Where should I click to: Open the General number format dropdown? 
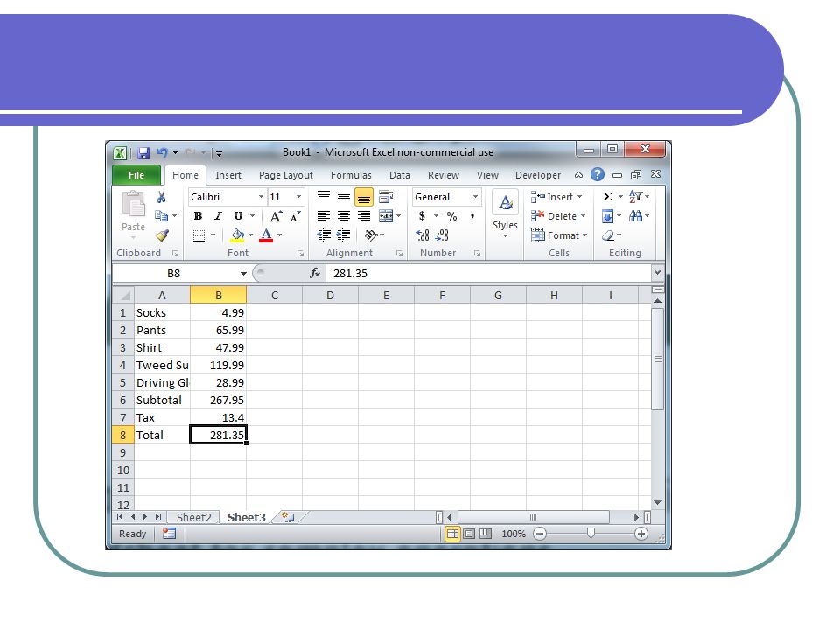pyautogui.click(x=475, y=197)
